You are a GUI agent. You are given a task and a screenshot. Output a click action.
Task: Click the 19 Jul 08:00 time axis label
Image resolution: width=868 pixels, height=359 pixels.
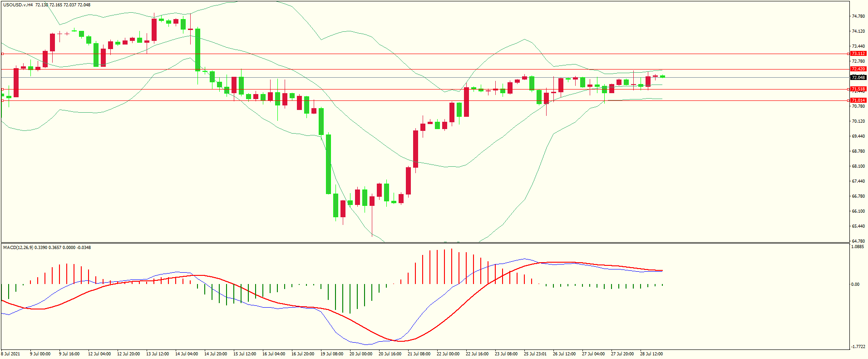point(332,354)
